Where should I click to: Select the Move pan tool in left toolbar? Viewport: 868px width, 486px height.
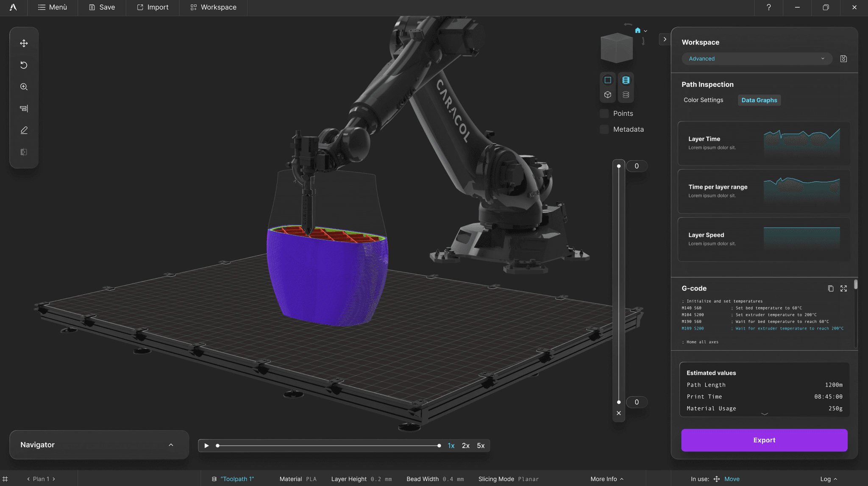click(x=24, y=43)
